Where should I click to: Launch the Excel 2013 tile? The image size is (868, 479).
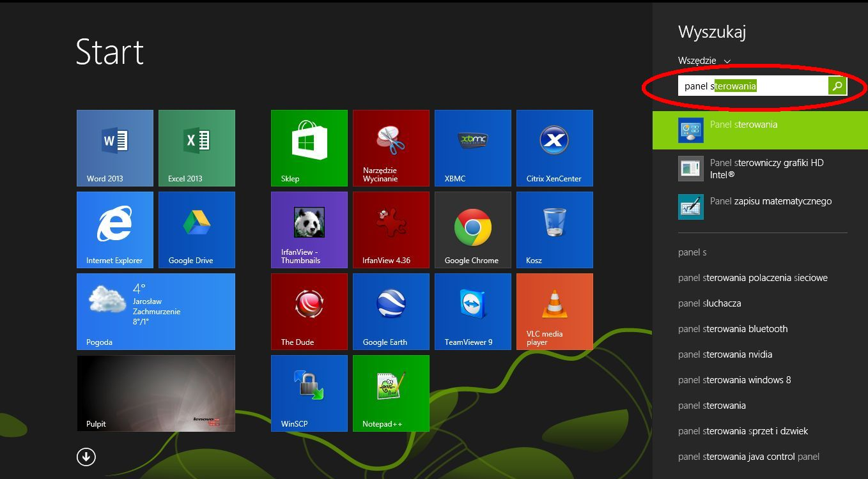coord(197,148)
